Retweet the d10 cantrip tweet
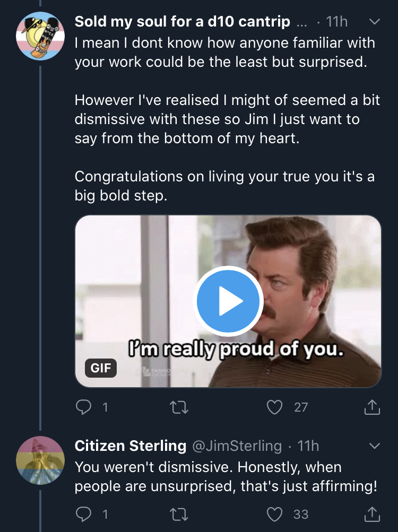The width and height of the screenshot is (398, 532). (179, 407)
